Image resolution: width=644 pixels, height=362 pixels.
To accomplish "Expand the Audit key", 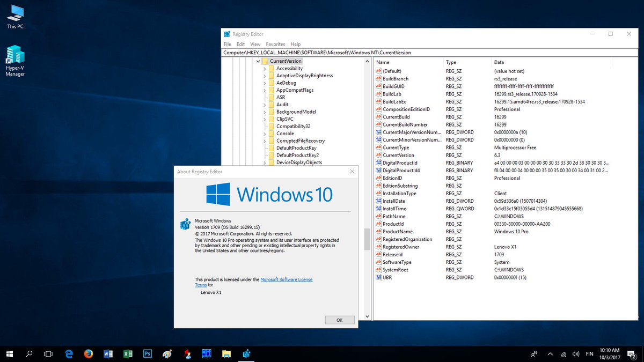I will click(265, 105).
